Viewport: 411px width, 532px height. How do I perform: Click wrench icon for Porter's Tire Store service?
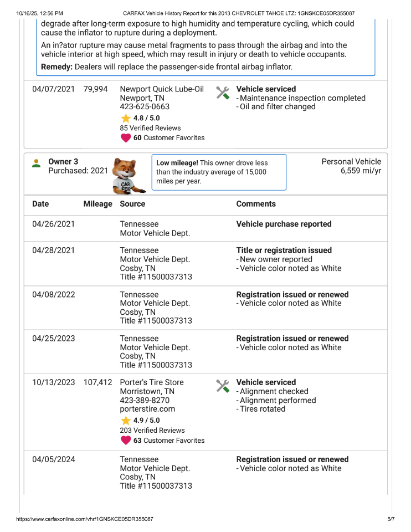coord(223,386)
